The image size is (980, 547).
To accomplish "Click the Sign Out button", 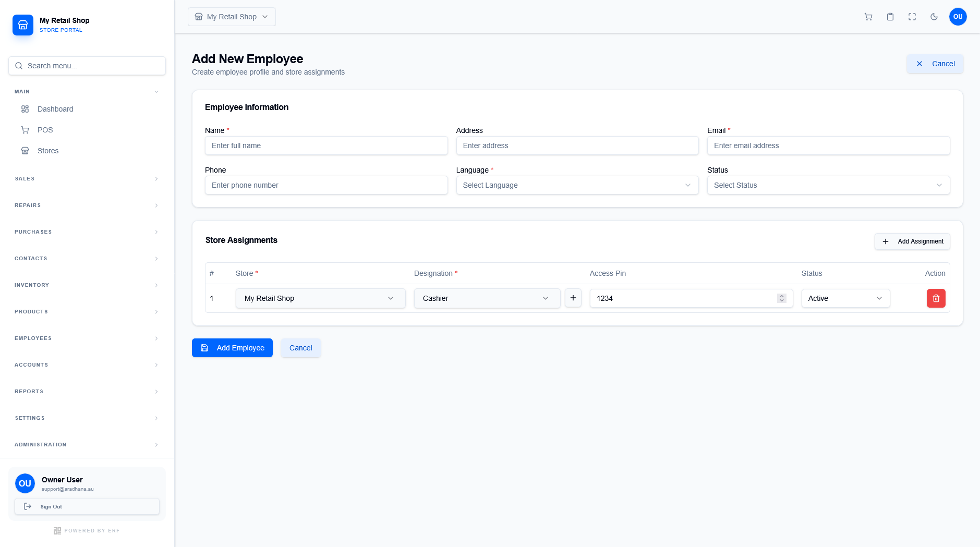I will coord(87,506).
